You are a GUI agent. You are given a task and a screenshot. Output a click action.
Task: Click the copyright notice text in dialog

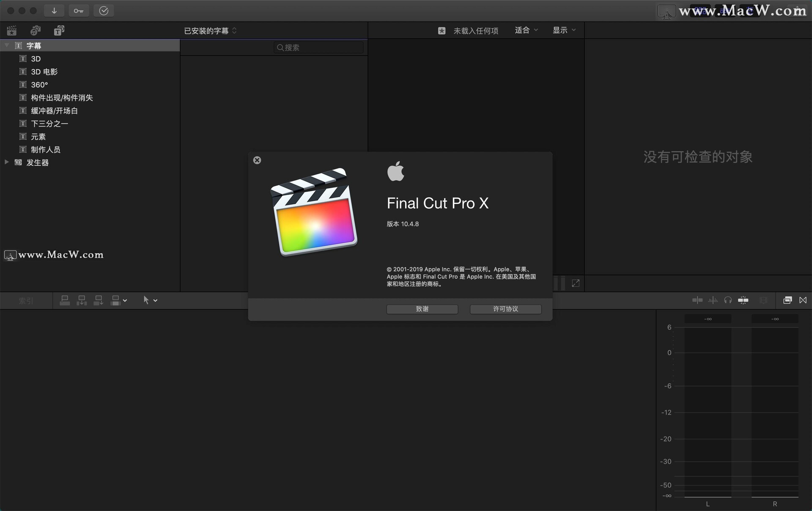461,277
